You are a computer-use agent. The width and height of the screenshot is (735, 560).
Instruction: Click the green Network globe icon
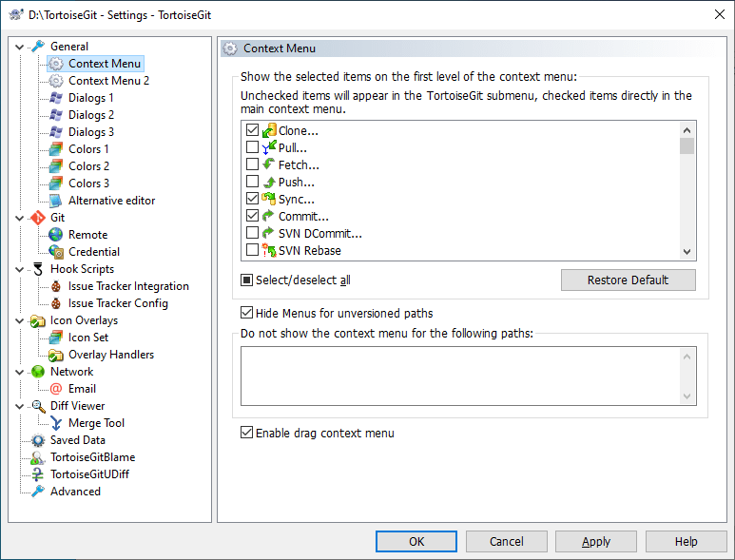[x=38, y=372]
